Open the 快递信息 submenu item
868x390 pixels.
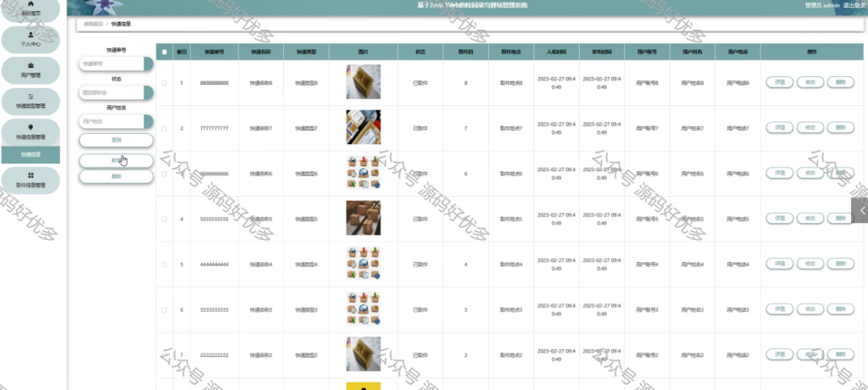coord(31,154)
